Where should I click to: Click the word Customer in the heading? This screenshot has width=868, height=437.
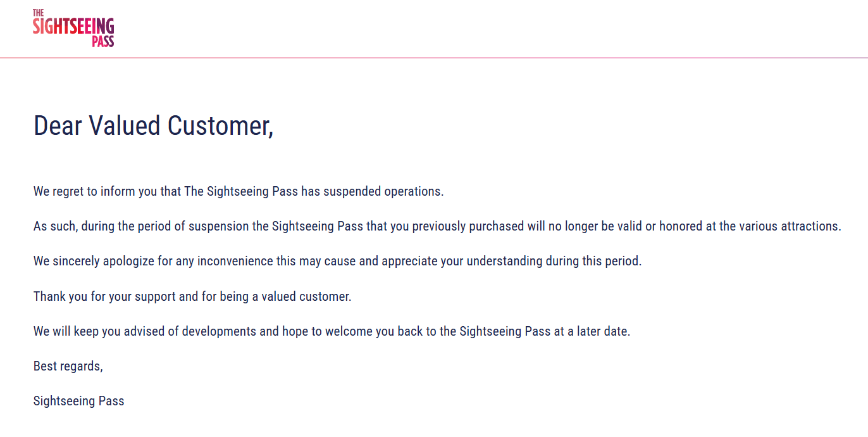(220, 126)
